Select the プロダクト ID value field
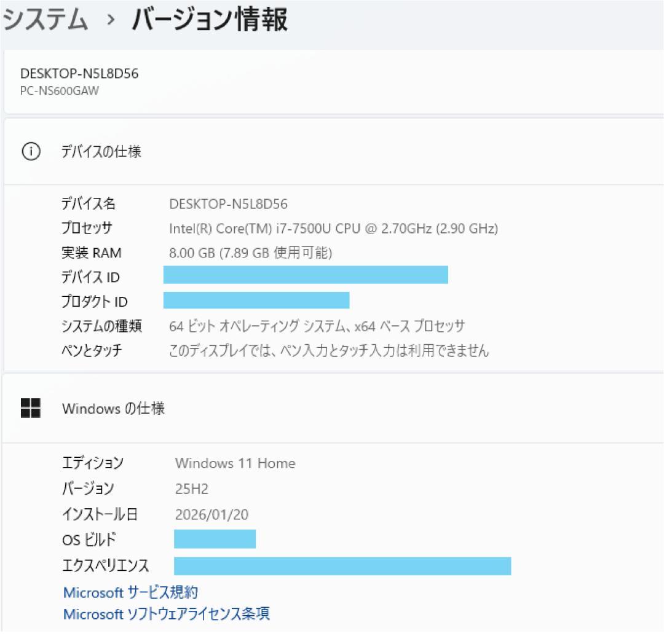This screenshot has height=644, width=664. (255, 301)
